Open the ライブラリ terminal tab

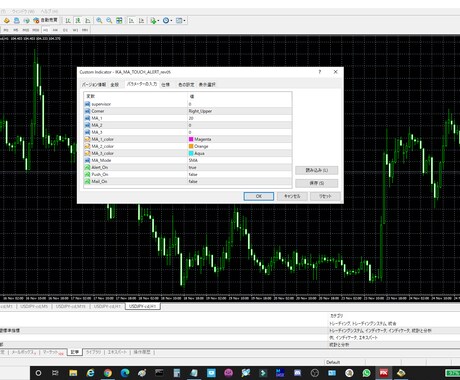pos(94,352)
